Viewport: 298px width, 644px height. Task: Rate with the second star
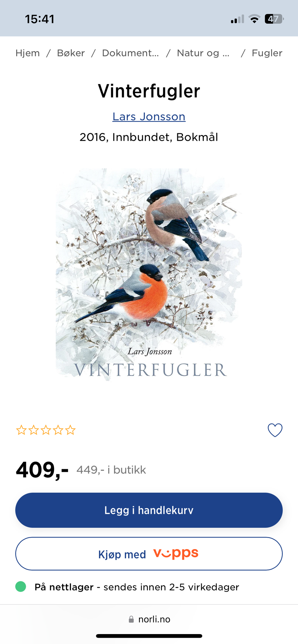click(34, 430)
